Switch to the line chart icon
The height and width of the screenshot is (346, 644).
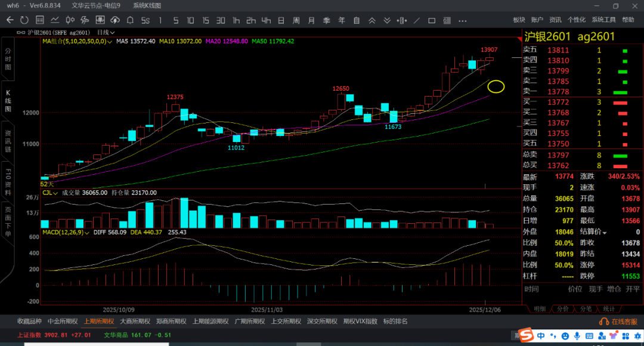[55, 20]
